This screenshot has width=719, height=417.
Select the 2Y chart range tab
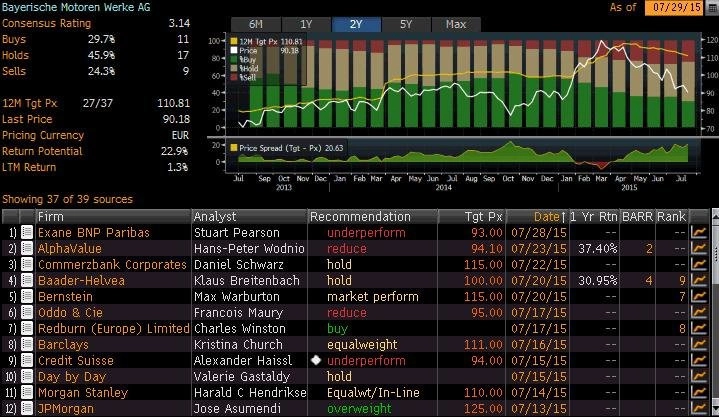point(356,24)
